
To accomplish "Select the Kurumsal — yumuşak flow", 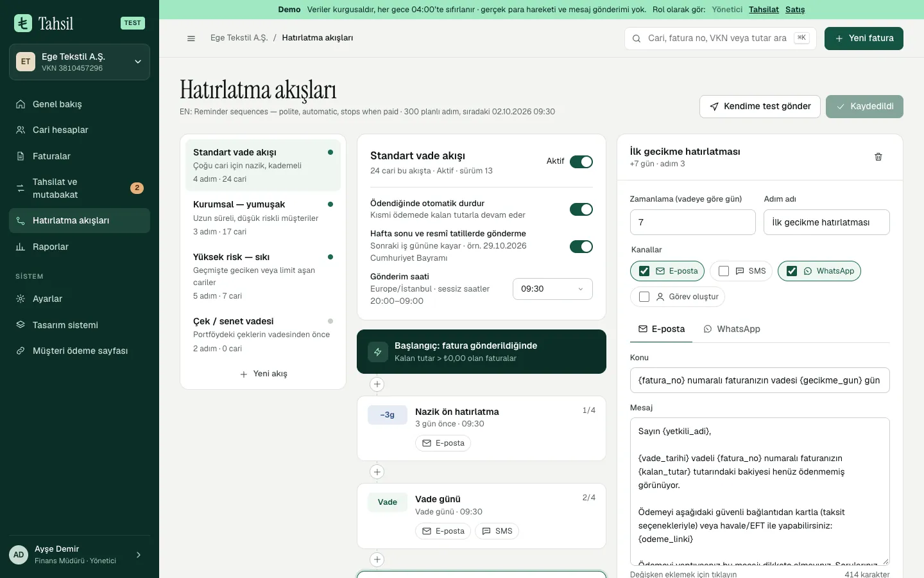I will (263, 218).
